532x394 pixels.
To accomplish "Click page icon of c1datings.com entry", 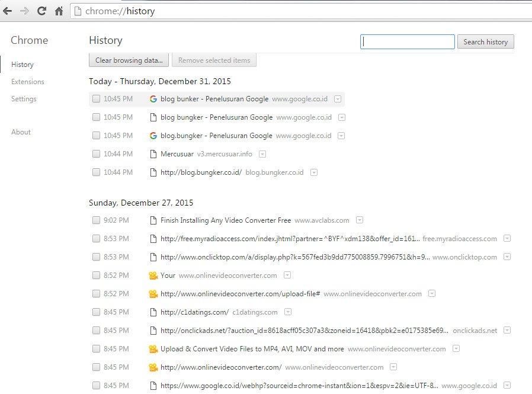I will pos(153,312).
